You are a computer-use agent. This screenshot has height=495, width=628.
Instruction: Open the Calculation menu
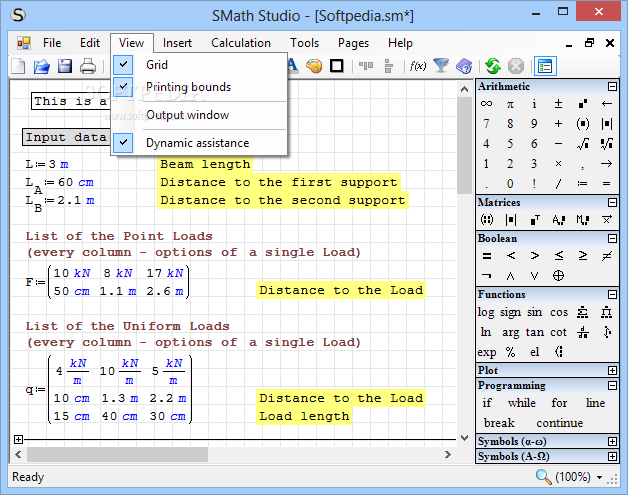241,43
